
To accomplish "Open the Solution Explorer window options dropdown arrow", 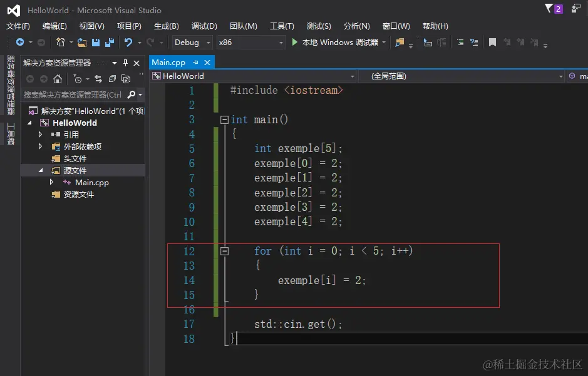I will pos(115,63).
